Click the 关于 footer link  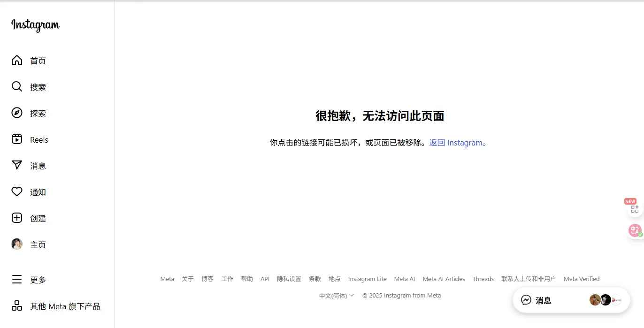[188, 279]
